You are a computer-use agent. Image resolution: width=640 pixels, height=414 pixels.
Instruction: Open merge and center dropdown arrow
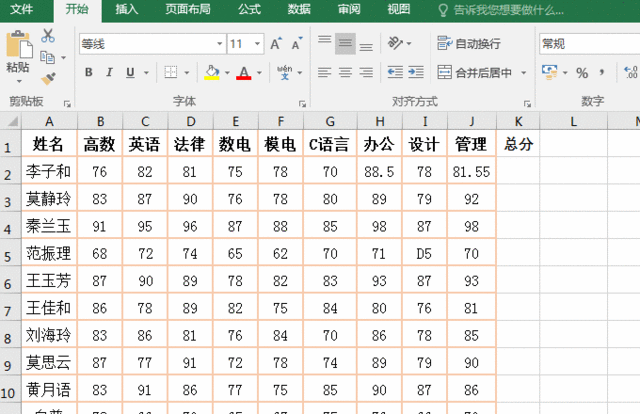click(524, 73)
